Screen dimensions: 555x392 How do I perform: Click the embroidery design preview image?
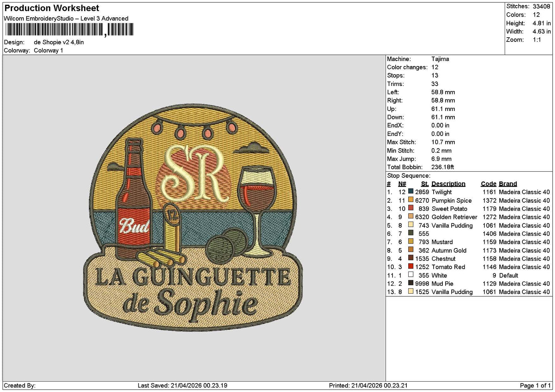(193, 218)
